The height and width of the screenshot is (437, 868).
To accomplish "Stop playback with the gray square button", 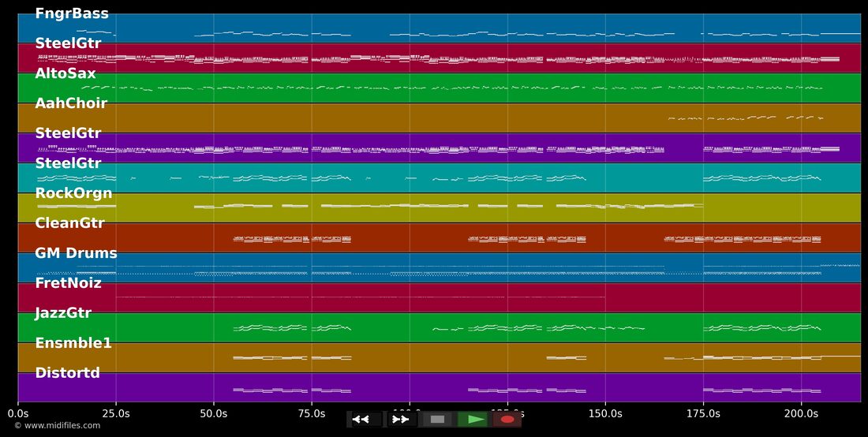I will coord(437,420).
